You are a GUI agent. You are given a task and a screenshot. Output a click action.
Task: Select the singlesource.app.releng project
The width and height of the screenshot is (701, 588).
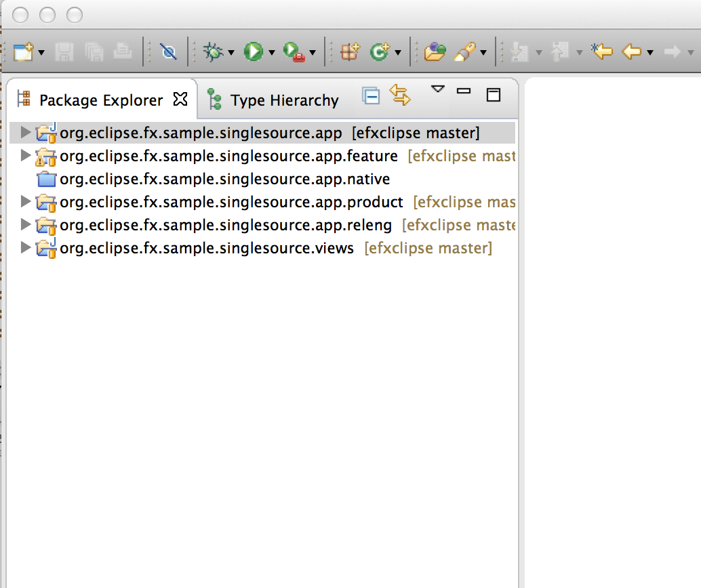(226, 225)
